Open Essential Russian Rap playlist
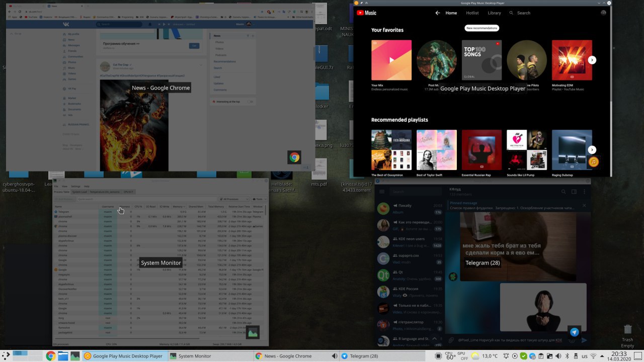The width and height of the screenshot is (644, 362). tap(481, 150)
